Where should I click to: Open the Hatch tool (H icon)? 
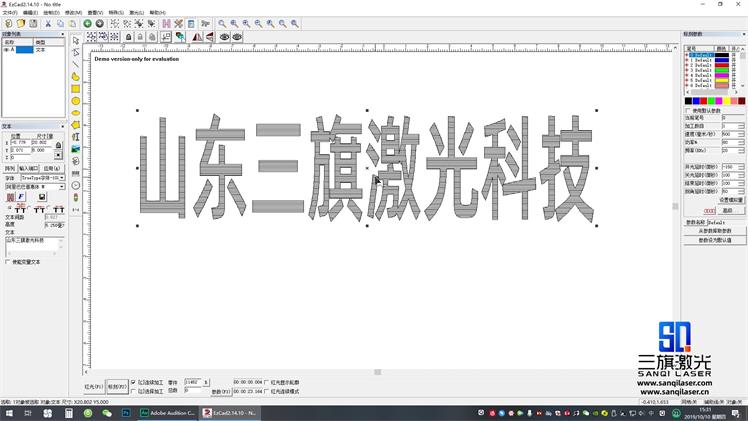click(x=166, y=23)
